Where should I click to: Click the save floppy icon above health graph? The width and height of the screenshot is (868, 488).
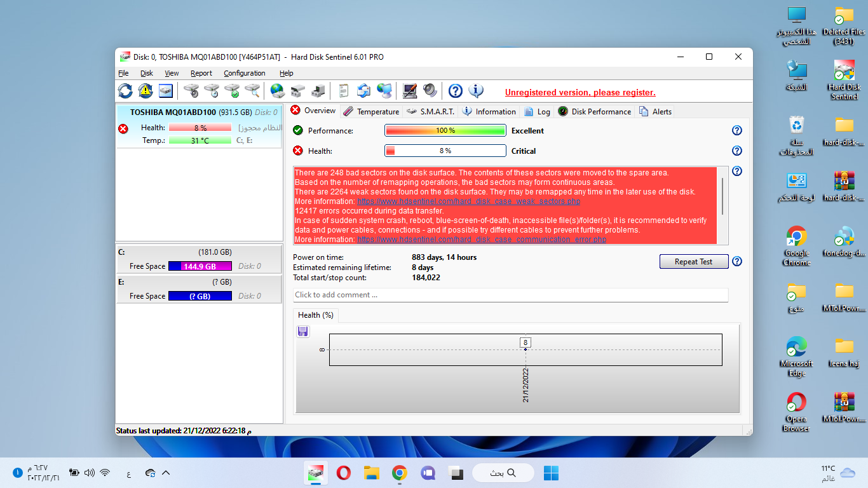coord(303,331)
